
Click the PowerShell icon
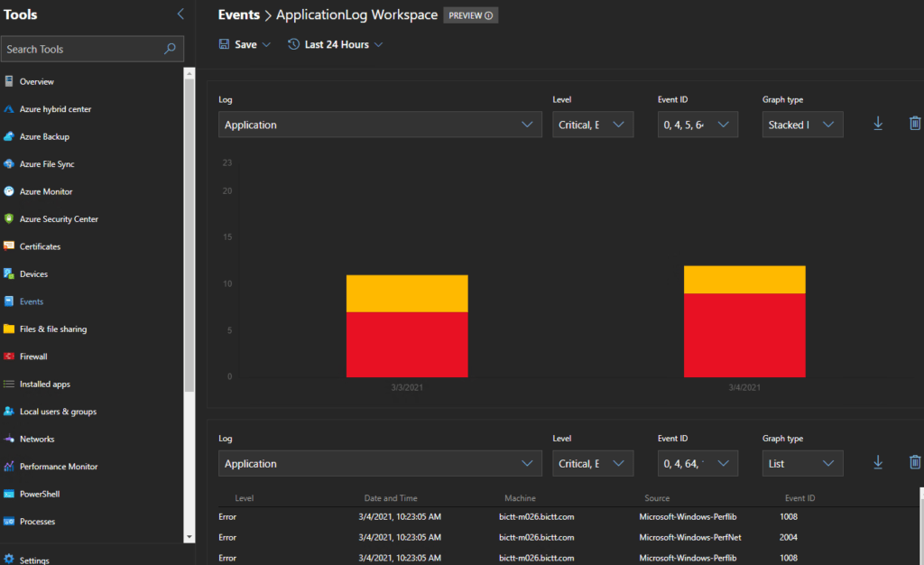pyautogui.click(x=9, y=494)
